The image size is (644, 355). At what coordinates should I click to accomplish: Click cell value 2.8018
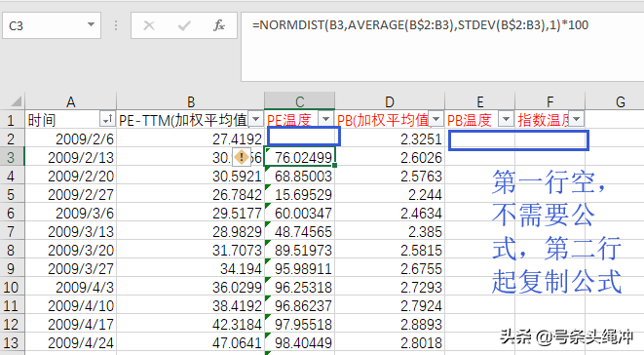[390, 342]
